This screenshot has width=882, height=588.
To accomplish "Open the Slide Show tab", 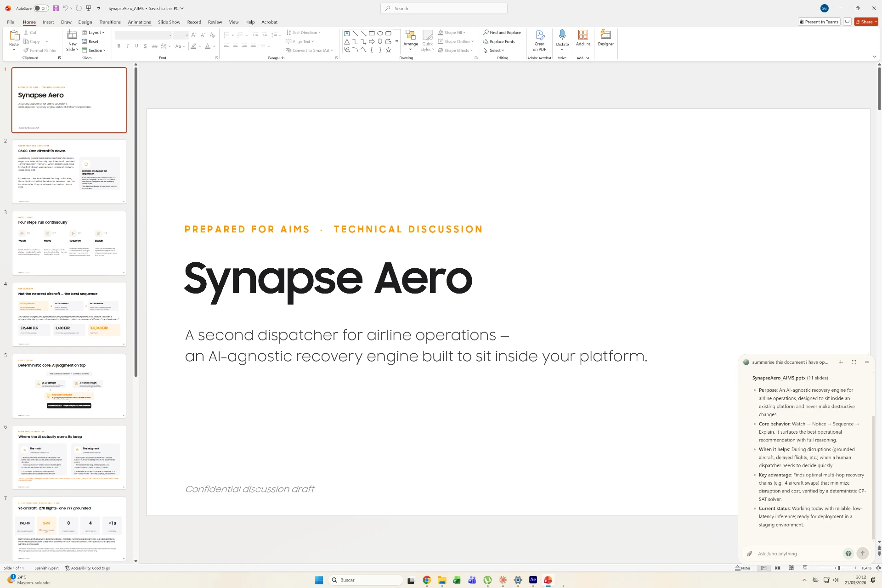I will (x=169, y=22).
